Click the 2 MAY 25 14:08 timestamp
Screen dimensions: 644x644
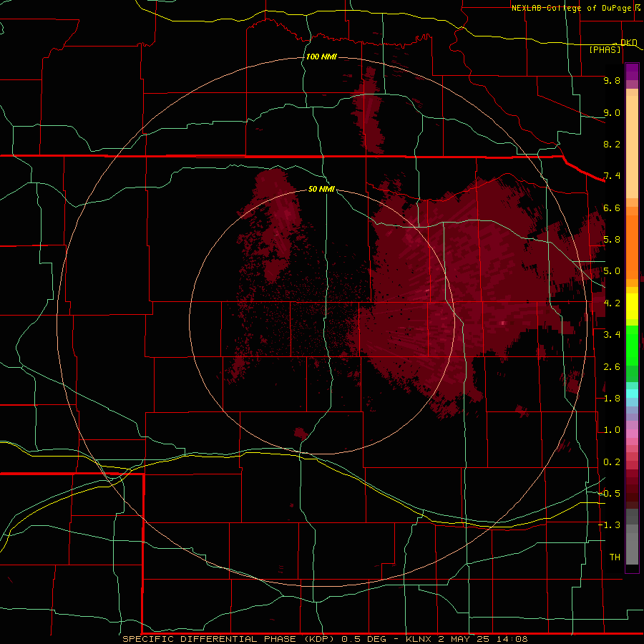(483, 639)
